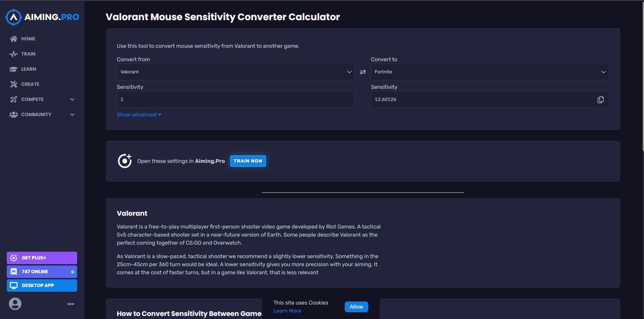Click the CREATE tools icon

pyautogui.click(x=13, y=84)
